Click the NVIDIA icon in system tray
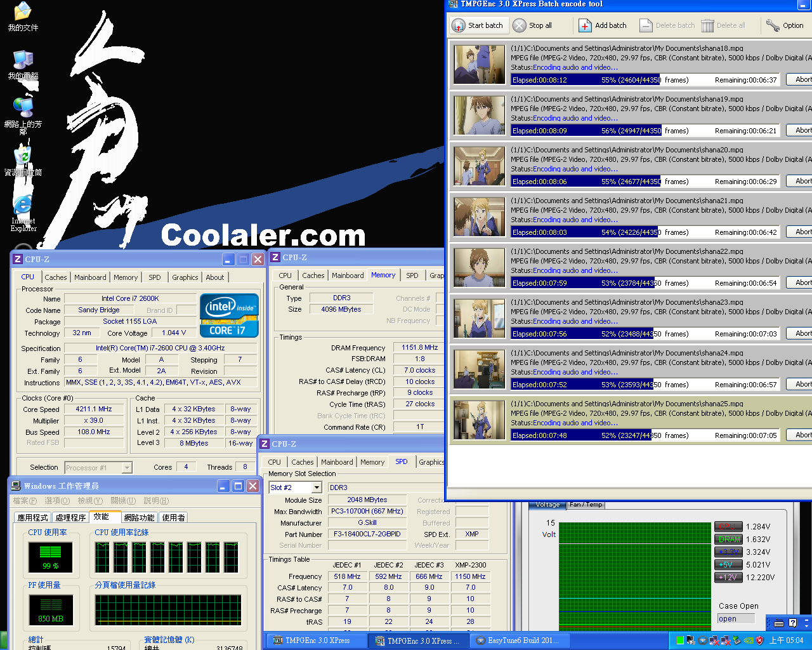 point(749,640)
